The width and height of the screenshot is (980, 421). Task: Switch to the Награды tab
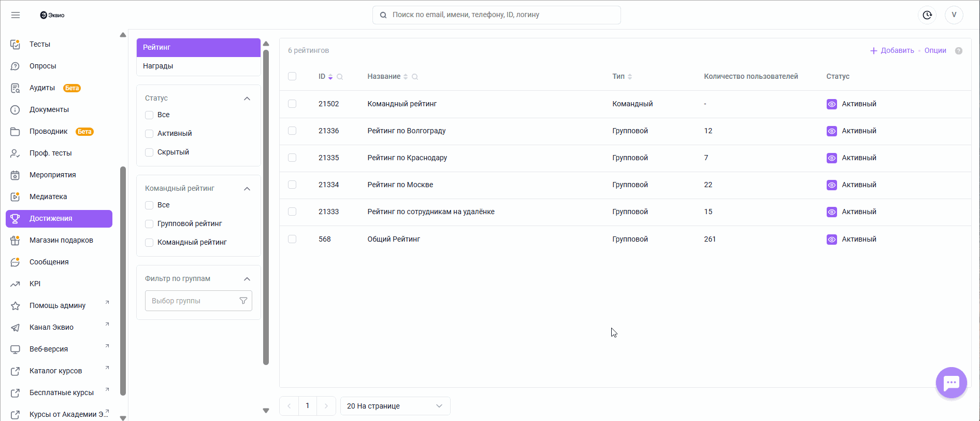[x=158, y=66]
